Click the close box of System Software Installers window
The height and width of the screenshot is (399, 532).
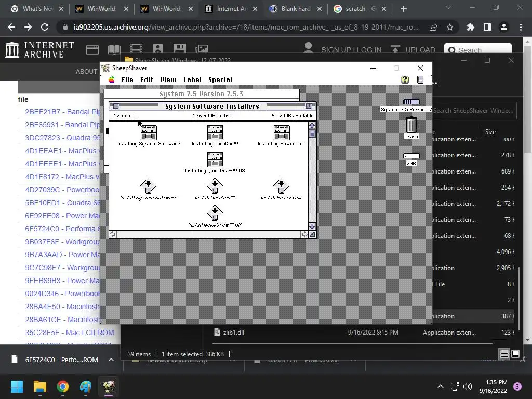click(116, 106)
